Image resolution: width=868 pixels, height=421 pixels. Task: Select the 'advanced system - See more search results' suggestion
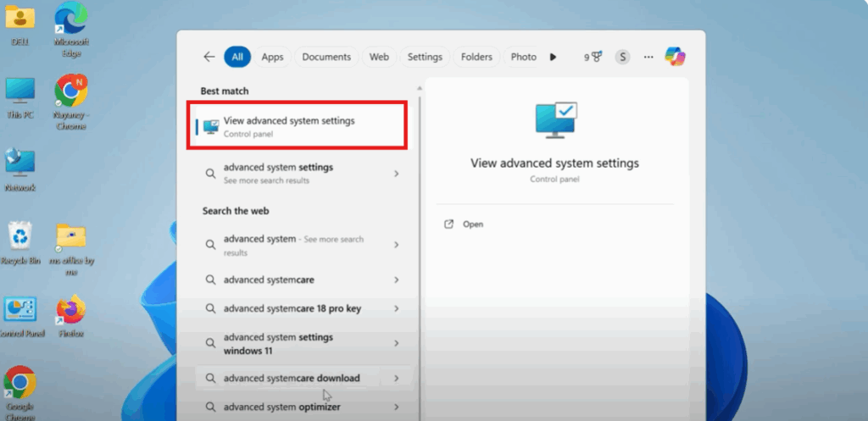pyautogui.click(x=303, y=245)
